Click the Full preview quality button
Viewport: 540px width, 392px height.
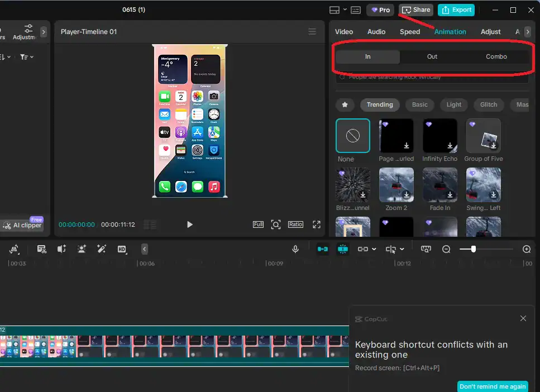tap(258, 224)
